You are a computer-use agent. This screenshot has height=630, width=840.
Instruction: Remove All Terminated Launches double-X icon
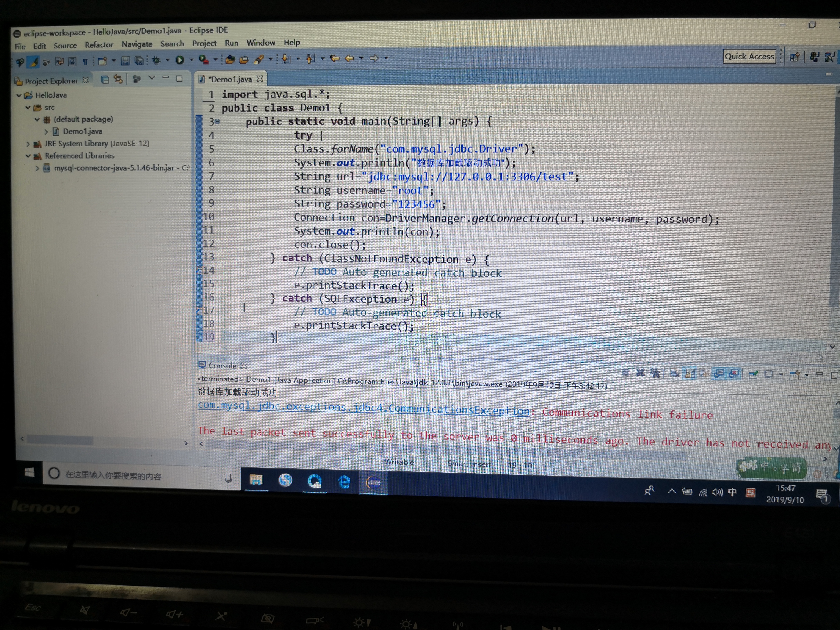click(x=655, y=373)
